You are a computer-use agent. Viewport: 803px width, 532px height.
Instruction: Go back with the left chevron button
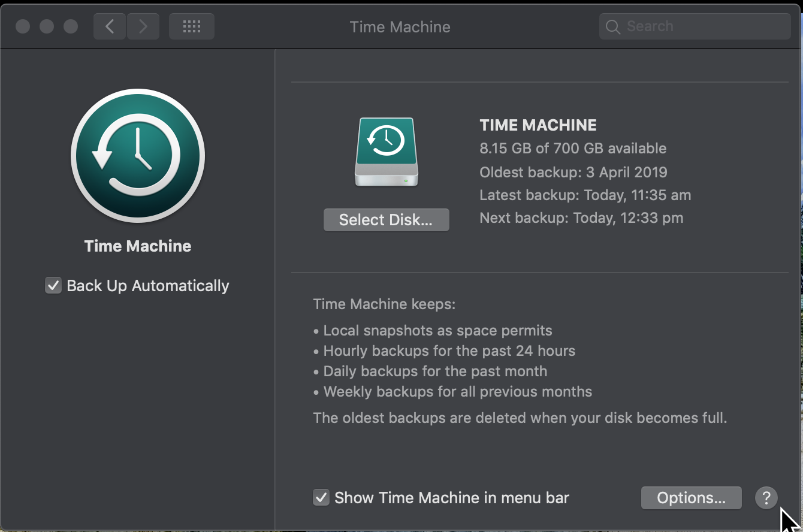[109, 26]
